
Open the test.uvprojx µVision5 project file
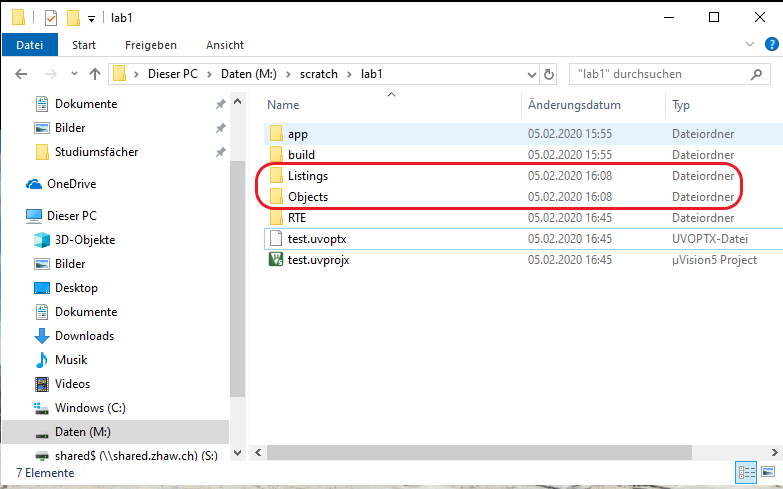pos(318,260)
